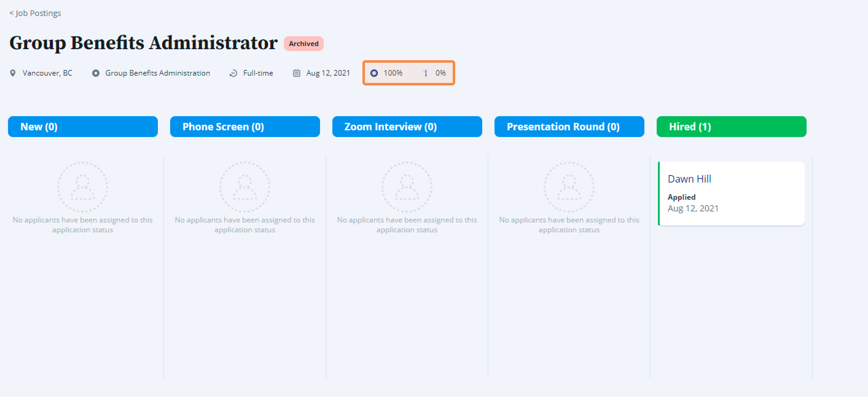Select the Zoom Interview (0) column header

[407, 127]
